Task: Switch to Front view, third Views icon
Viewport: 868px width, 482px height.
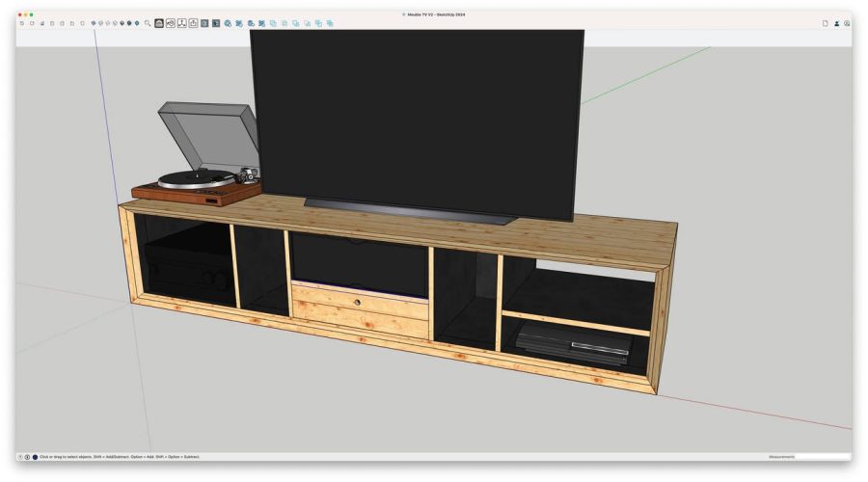Action: pos(42,23)
